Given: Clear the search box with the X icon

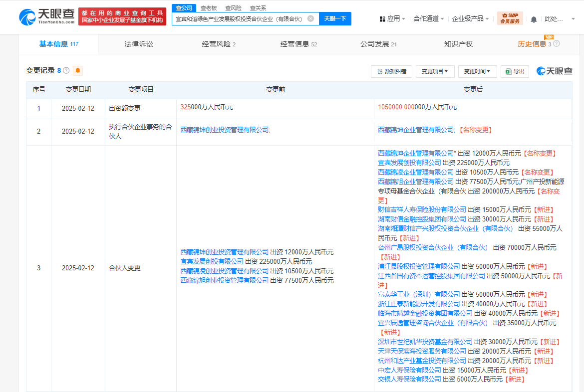Looking at the screenshot, I should (x=310, y=18).
